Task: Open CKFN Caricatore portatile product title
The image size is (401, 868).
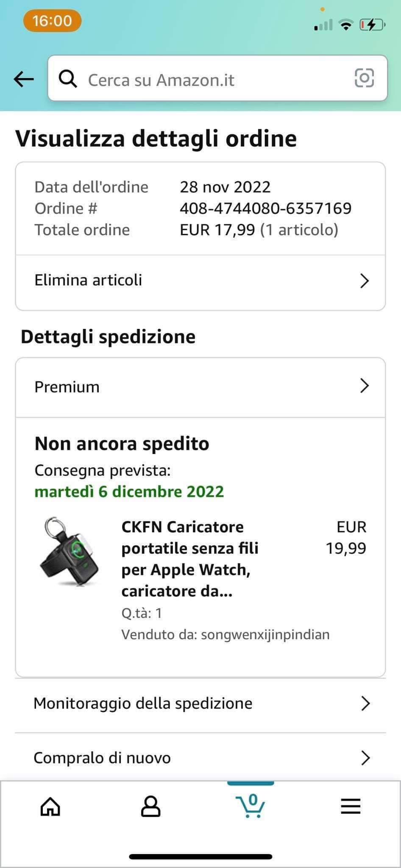Action: pyautogui.click(x=190, y=559)
